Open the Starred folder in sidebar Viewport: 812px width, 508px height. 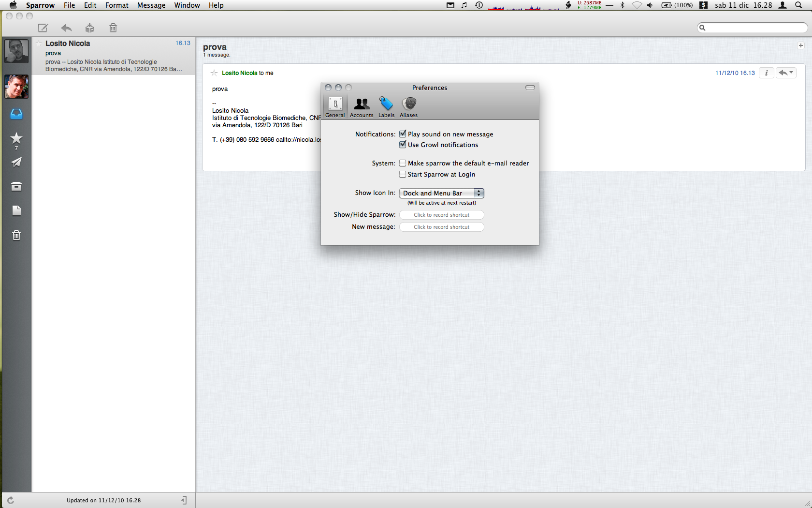(16, 139)
